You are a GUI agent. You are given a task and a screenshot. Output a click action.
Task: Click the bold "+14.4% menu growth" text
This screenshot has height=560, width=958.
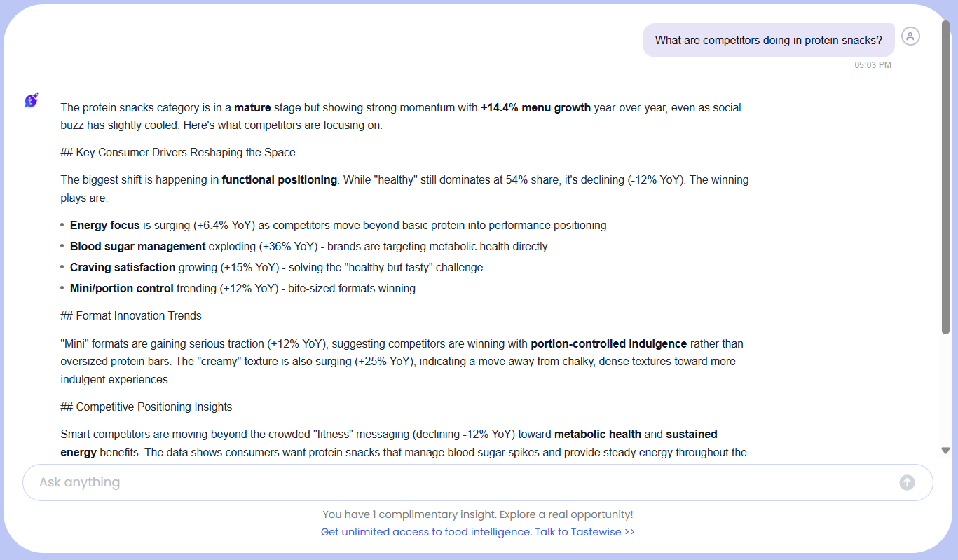(535, 107)
